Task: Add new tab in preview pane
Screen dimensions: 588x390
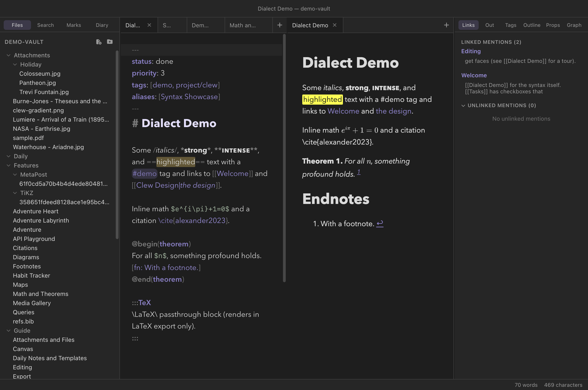Action: (x=446, y=25)
